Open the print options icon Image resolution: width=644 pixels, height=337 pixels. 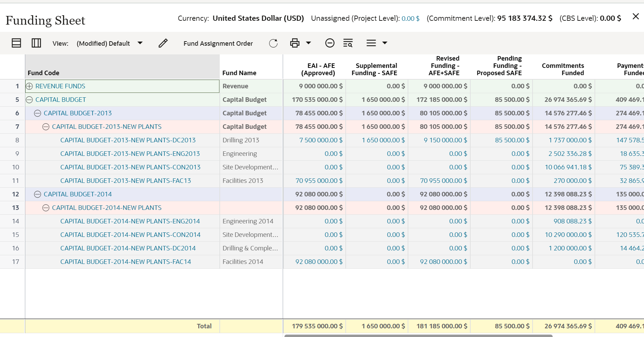click(294, 43)
